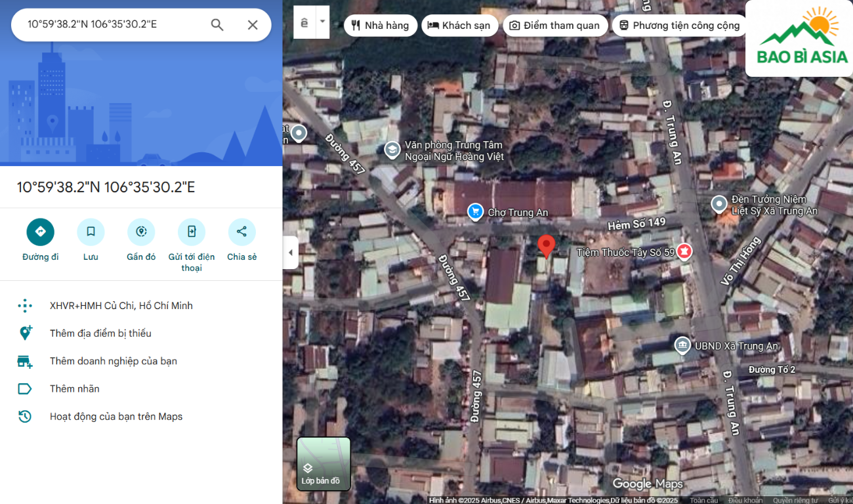Send to phone via Gửi tới điện thoại

tap(192, 232)
